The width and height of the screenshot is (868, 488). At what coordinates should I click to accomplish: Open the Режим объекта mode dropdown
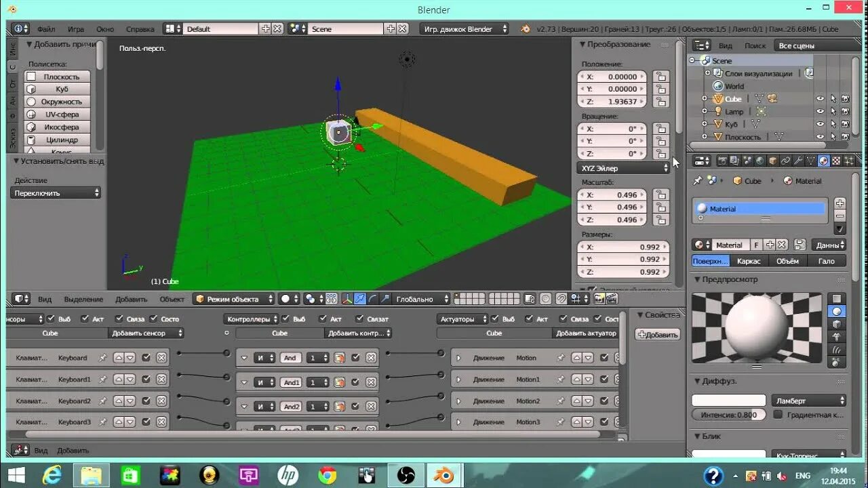pyautogui.click(x=233, y=298)
